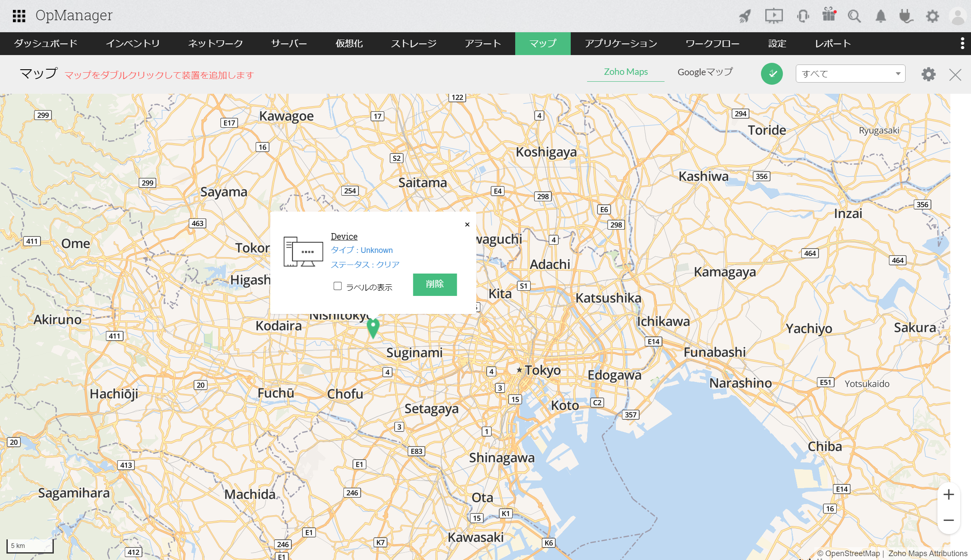
Task: Open the three-dot overflow menu
Action: [x=962, y=43]
